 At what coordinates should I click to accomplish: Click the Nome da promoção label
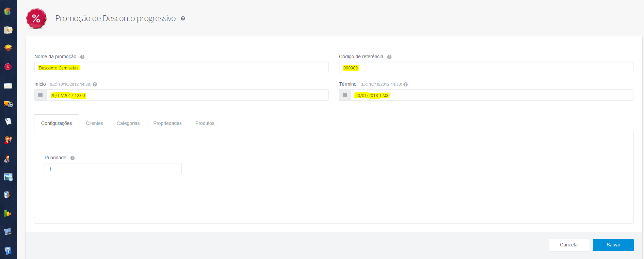tap(55, 57)
